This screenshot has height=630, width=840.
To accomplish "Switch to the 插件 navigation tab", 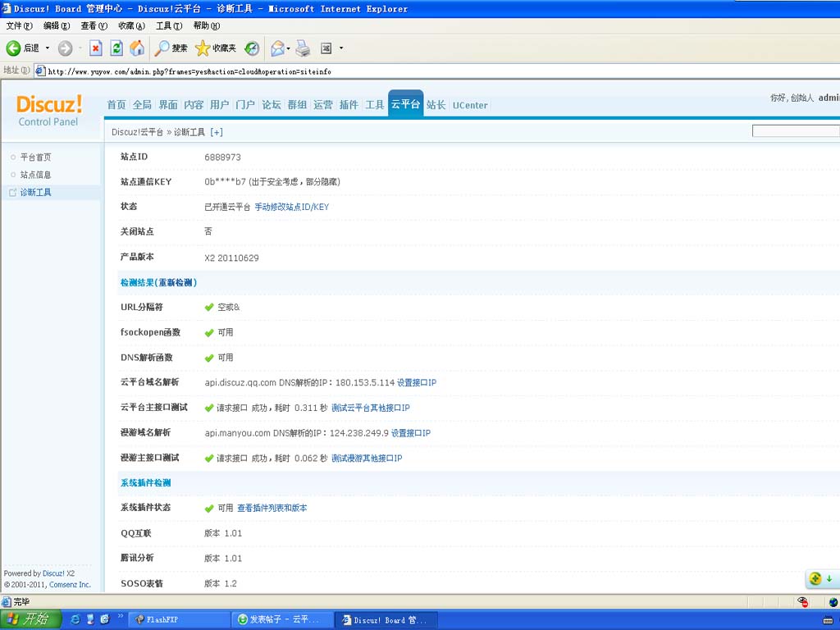I will [349, 105].
